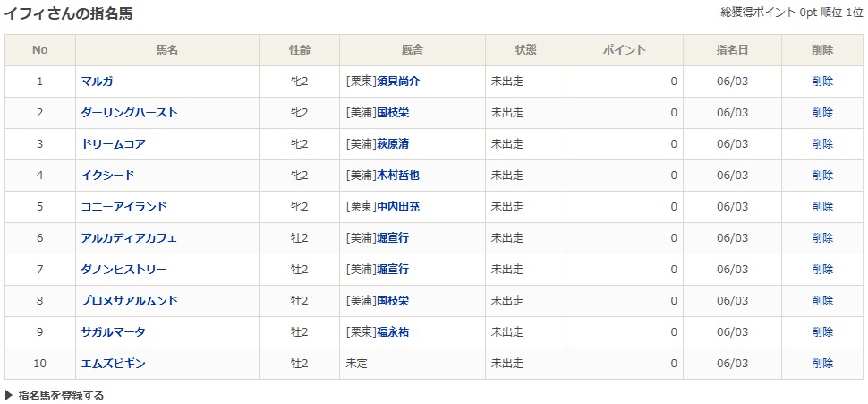Click the No column header
The height and width of the screenshot is (404, 868).
40,50
